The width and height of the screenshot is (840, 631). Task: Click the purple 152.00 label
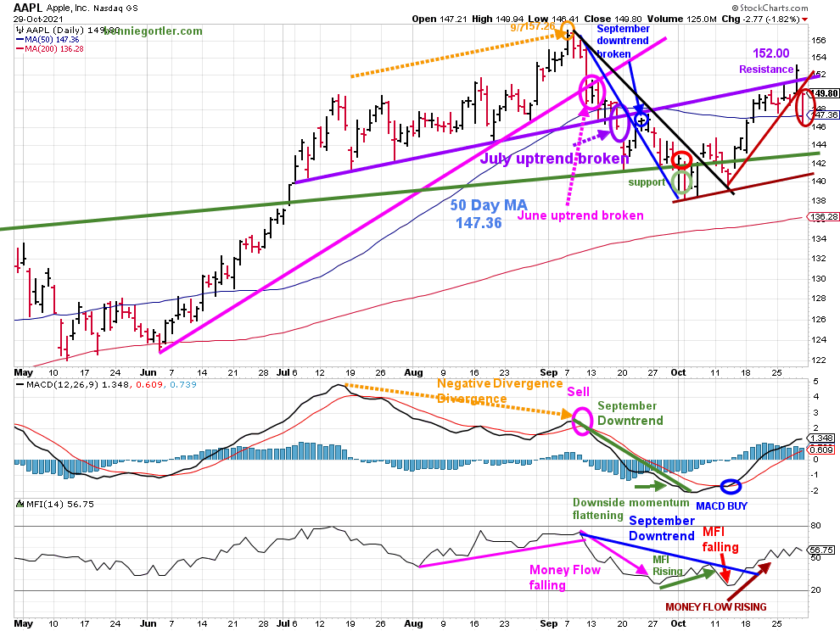click(771, 53)
